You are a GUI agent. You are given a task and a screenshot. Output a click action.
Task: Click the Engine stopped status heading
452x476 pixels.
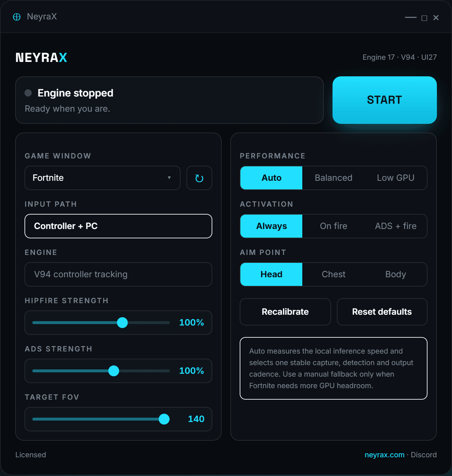(75, 93)
